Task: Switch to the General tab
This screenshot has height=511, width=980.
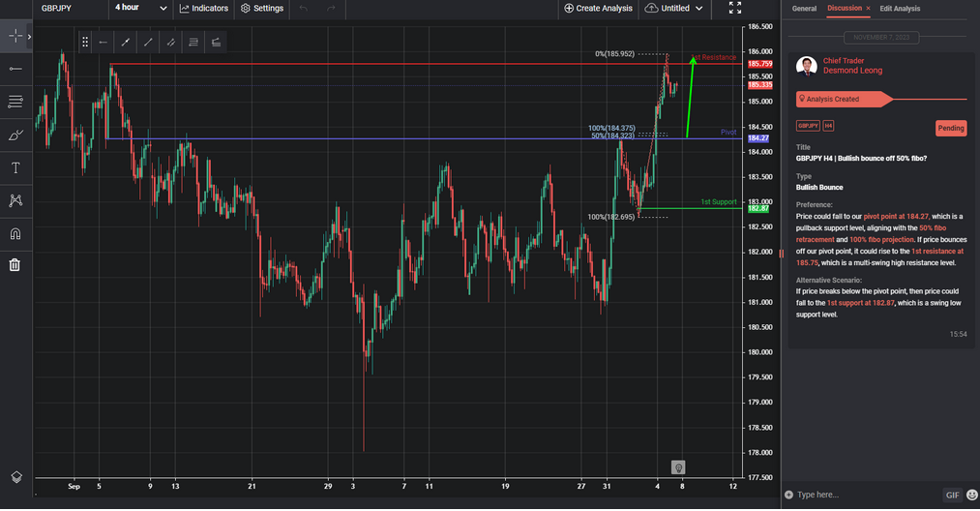Action: 804,9
